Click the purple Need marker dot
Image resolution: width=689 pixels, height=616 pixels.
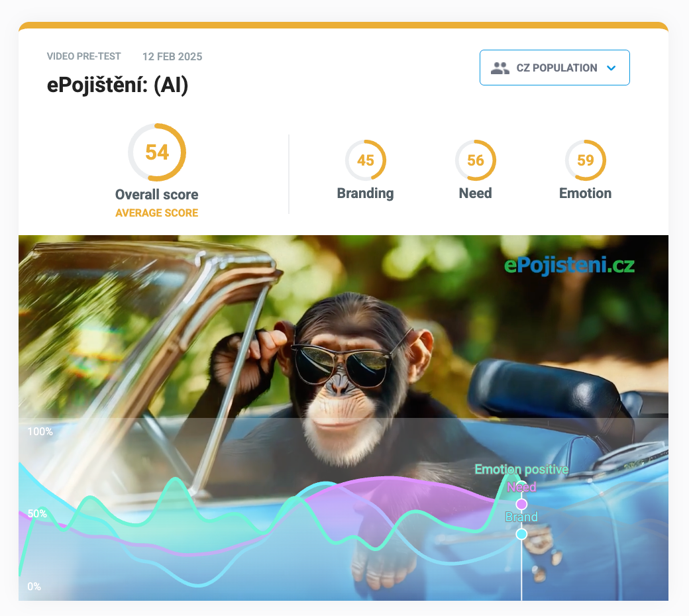click(521, 503)
